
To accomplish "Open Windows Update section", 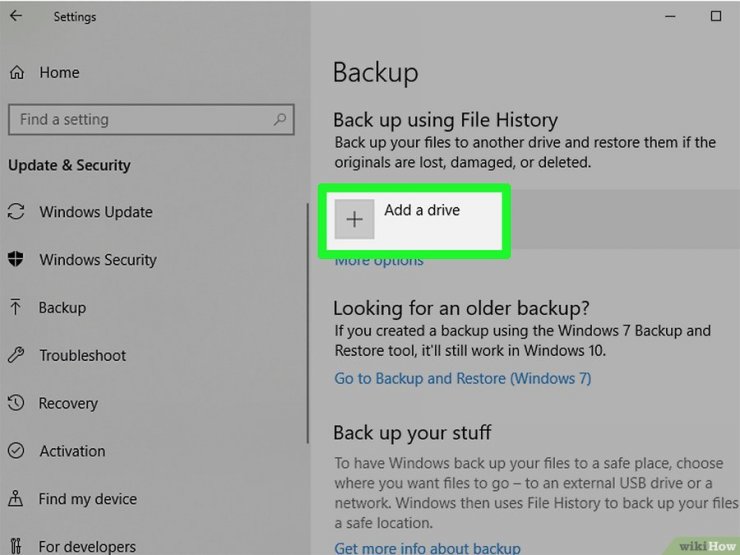I will (x=96, y=212).
